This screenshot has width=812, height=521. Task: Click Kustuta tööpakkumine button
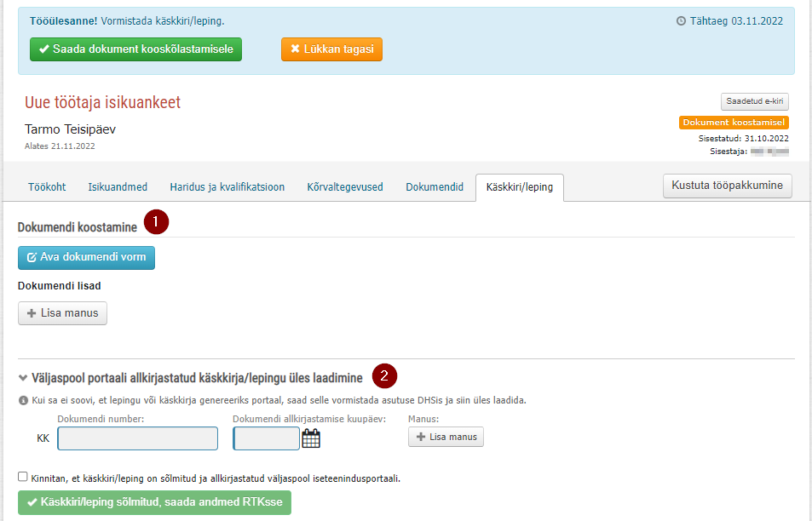click(x=727, y=186)
